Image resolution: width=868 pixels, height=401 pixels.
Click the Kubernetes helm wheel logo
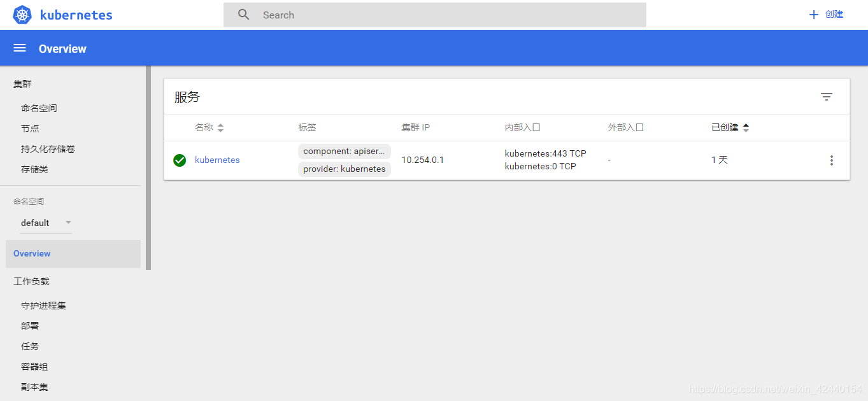coord(22,15)
